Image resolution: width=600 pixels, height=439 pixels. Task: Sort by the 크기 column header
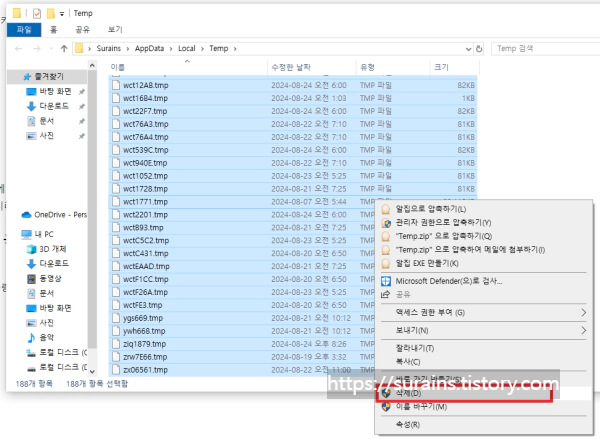tap(454, 67)
